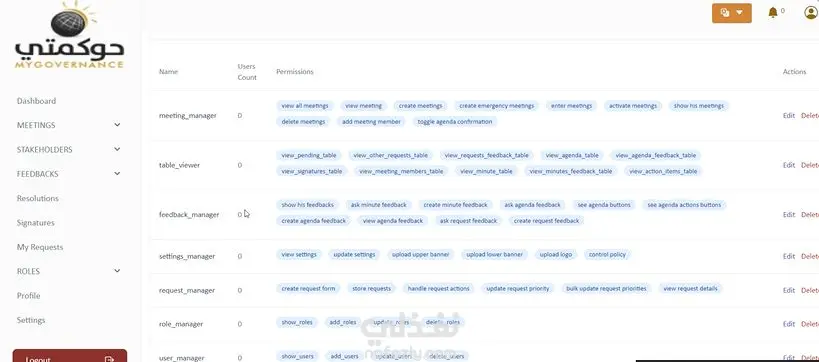The width and height of the screenshot is (819, 362).
Task: Go to Dashboard in sidebar
Action: (x=36, y=101)
